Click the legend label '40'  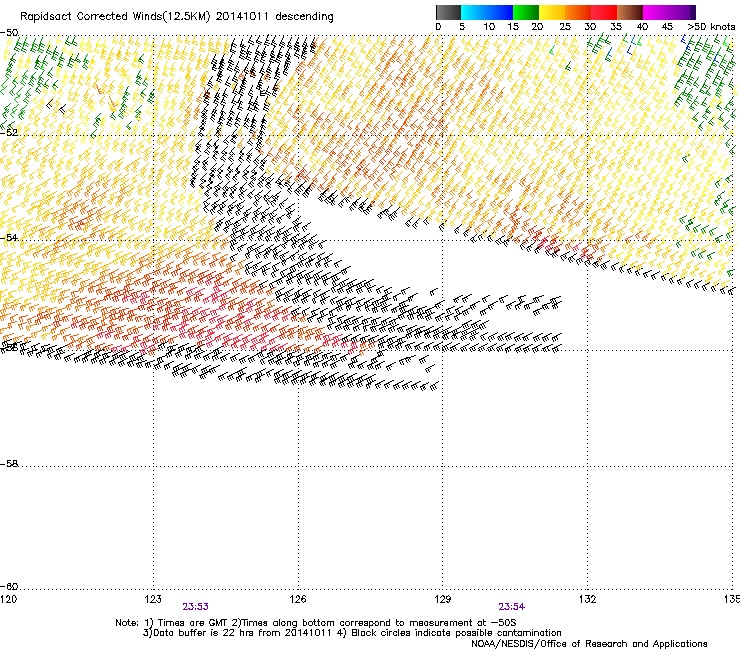point(642,27)
